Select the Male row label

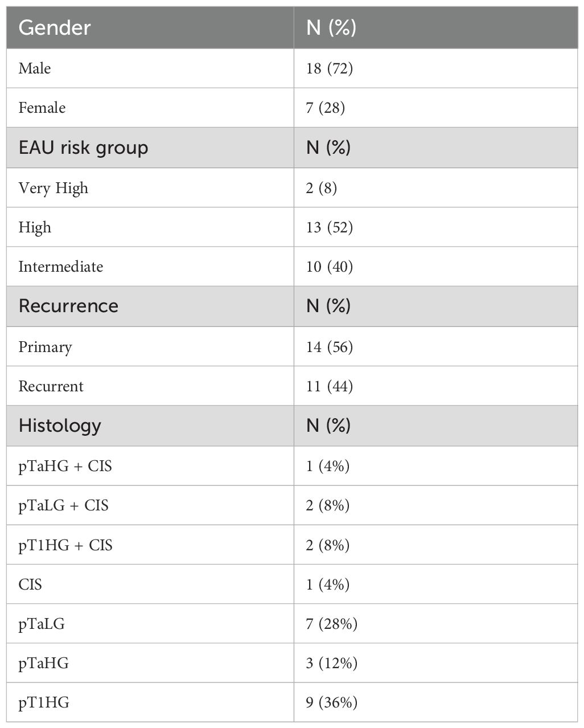[x=35, y=68]
